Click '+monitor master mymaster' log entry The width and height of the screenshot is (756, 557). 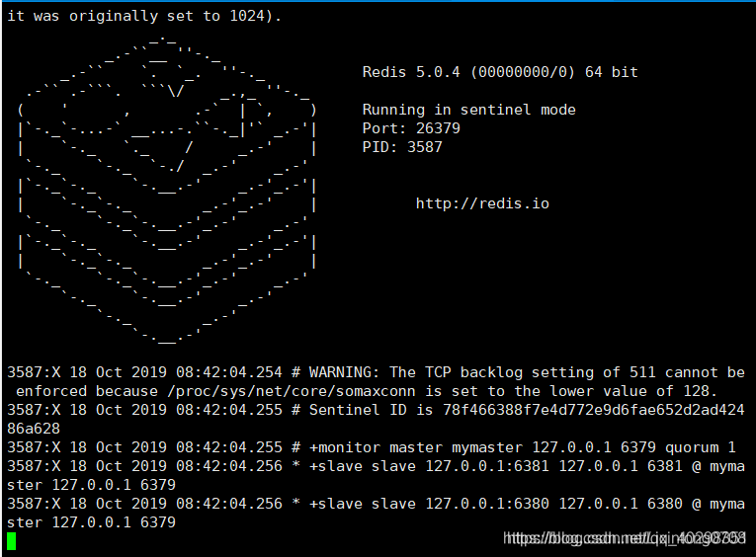tap(416, 447)
